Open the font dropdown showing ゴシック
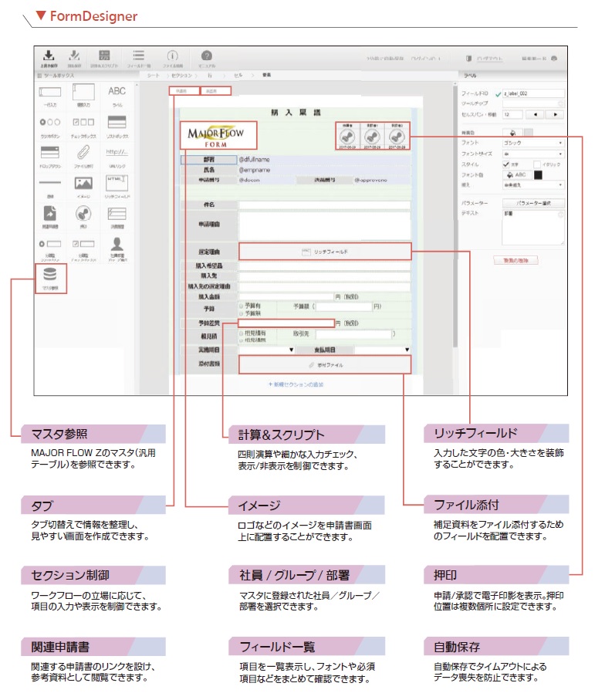Image resolution: width=595 pixels, height=700 pixels. click(532, 143)
